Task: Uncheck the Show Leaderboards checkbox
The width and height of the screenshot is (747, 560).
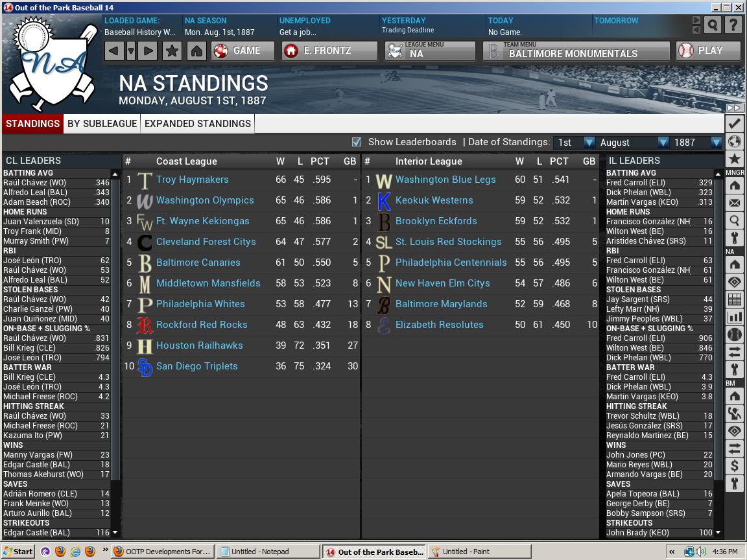Action: pyautogui.click(x=356, y=142)
